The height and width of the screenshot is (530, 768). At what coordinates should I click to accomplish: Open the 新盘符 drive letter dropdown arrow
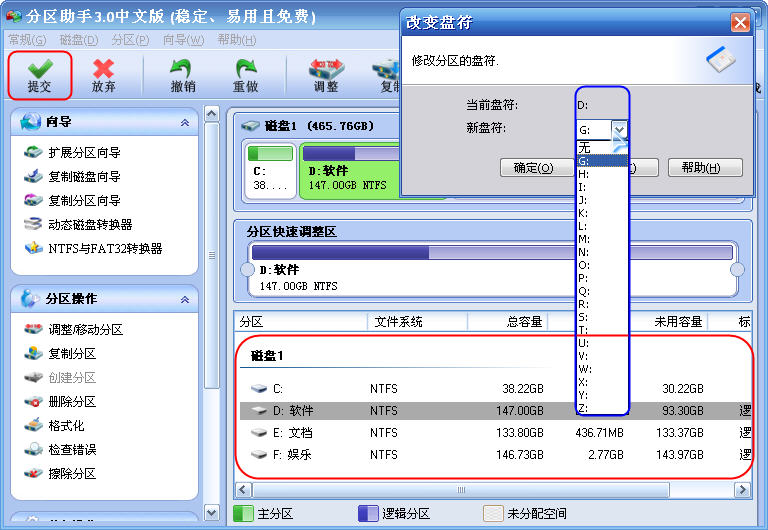[619, 130]
